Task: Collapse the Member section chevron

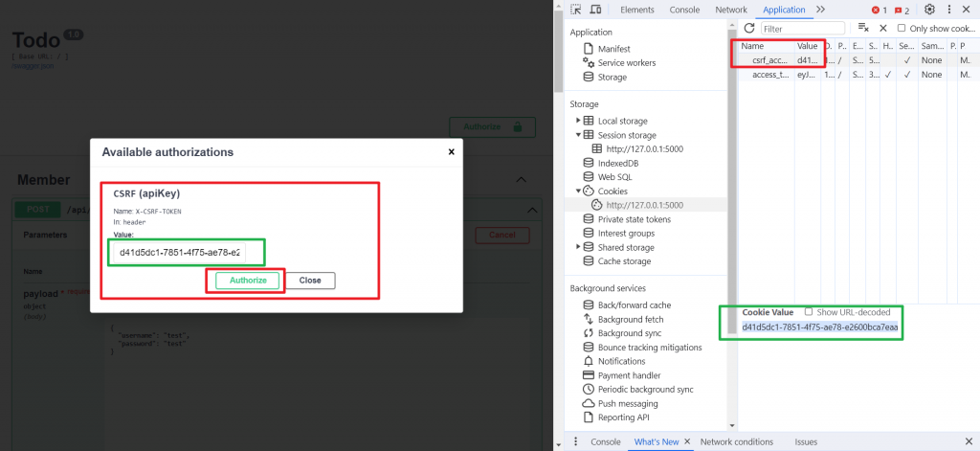Action: (x=521, y=179)
